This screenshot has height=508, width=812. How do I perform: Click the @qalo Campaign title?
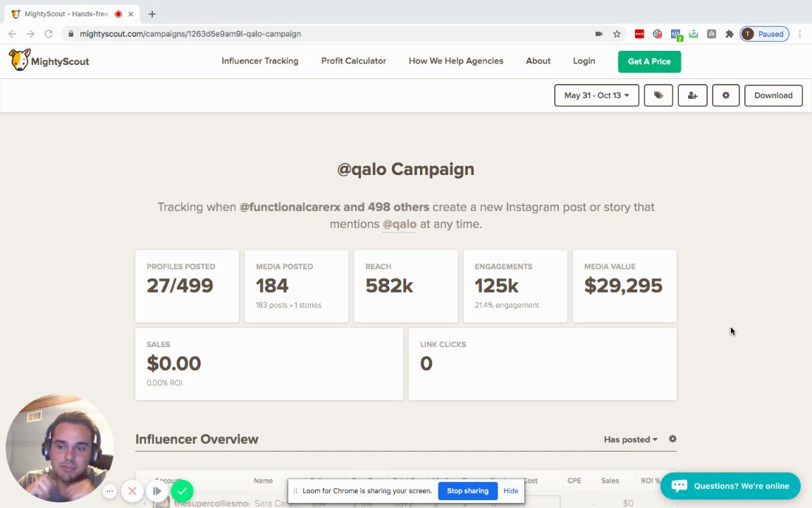click(405, 169)
